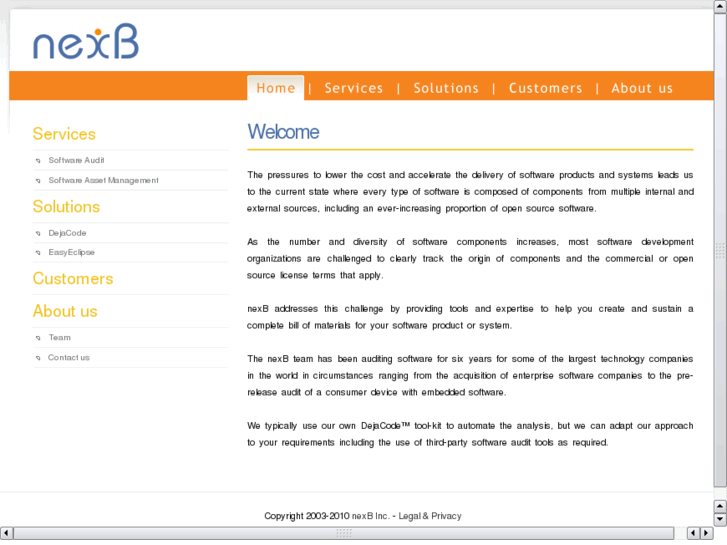Click vertical scrollbar up arrow at top
Image resolution: width=727 pixels, height=545 pixels.
[720, 6]
